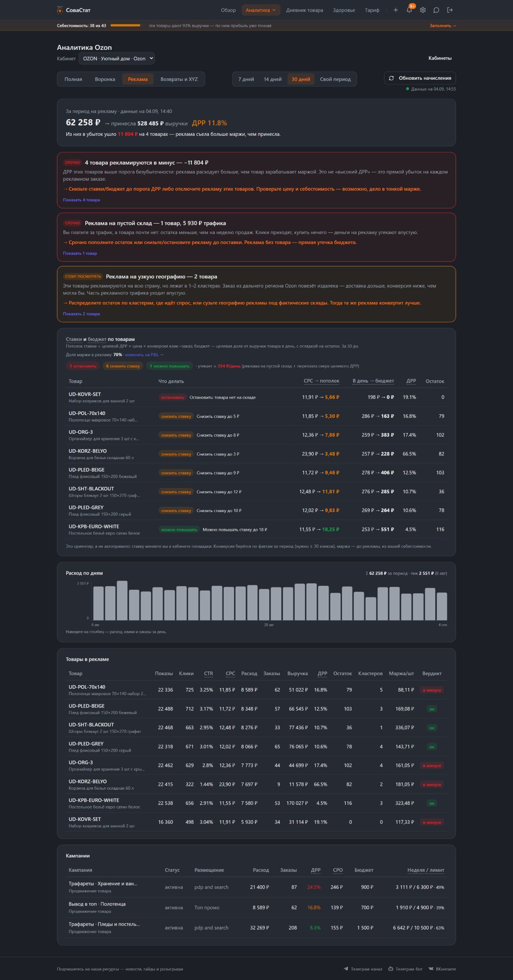Click refresh icon in Обновить начисления

tap(391, 78)
